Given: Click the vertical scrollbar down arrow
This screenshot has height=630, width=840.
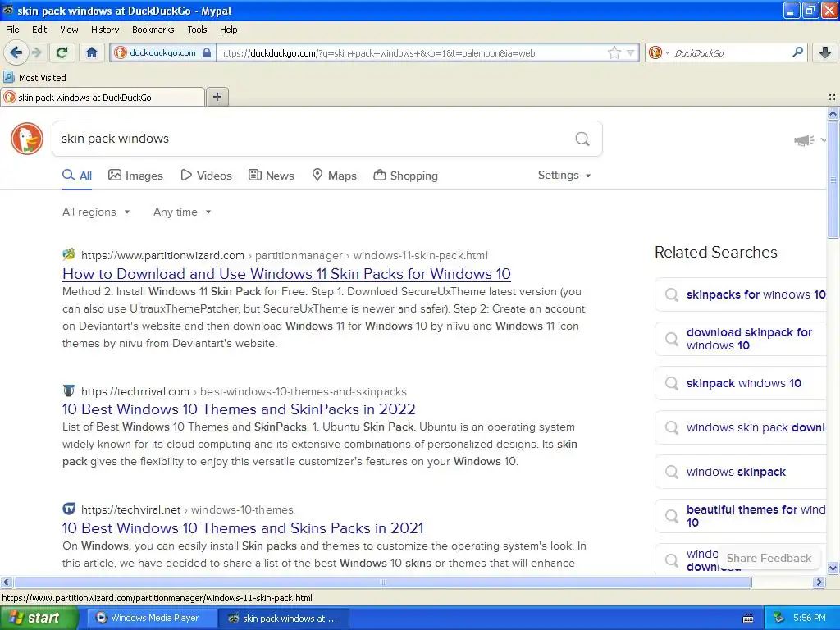Looking at the screenshot, I should (833, 568).
